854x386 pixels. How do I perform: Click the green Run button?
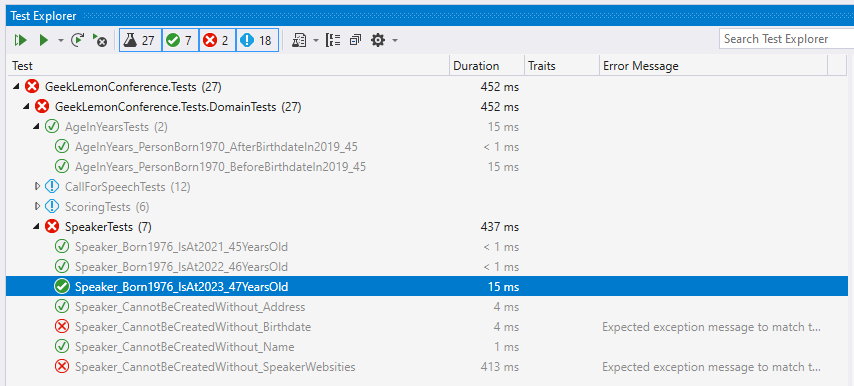pyautogui.click(x=44, y=40)
